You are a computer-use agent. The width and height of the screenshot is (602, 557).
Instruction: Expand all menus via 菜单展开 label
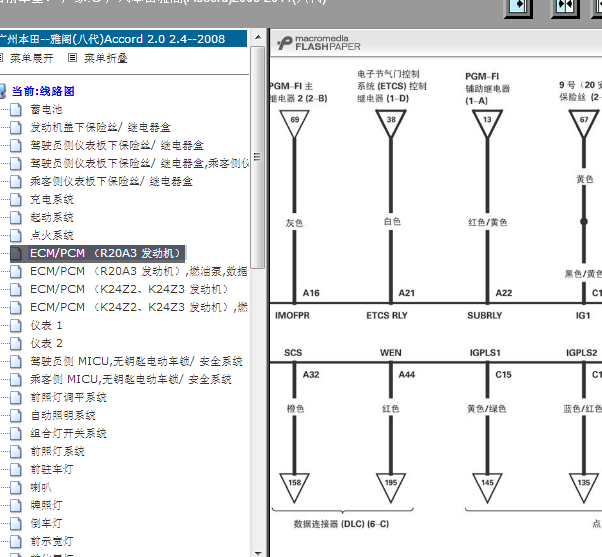point(32,58)
